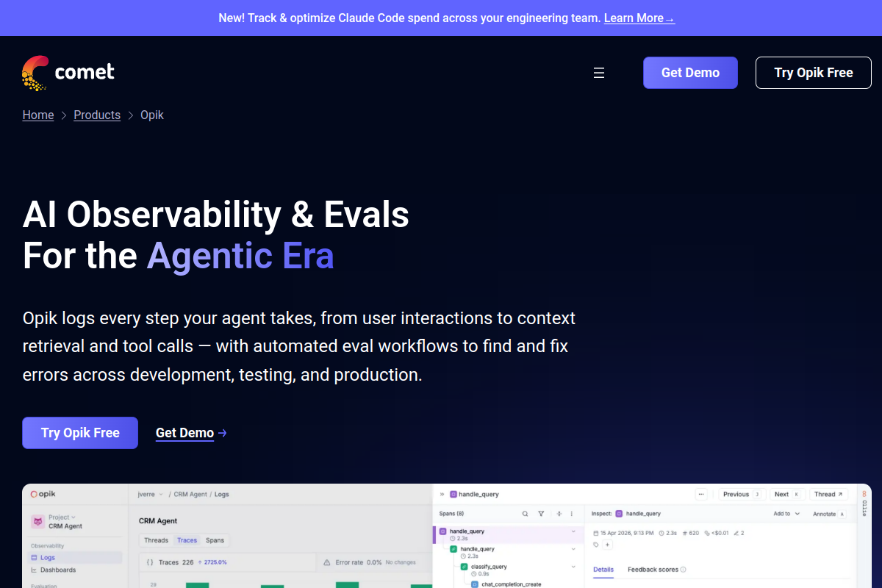Click the Logs sidebar icon

[34, 558]
